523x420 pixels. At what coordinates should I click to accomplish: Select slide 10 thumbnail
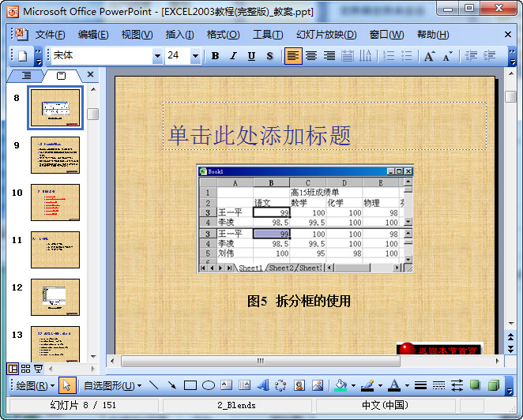(x=55, y=202)
